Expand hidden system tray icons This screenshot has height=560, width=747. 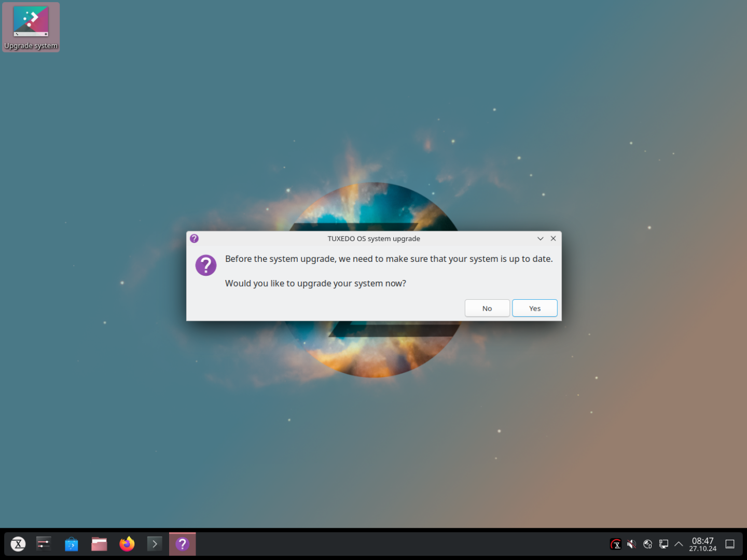[679, 544]
